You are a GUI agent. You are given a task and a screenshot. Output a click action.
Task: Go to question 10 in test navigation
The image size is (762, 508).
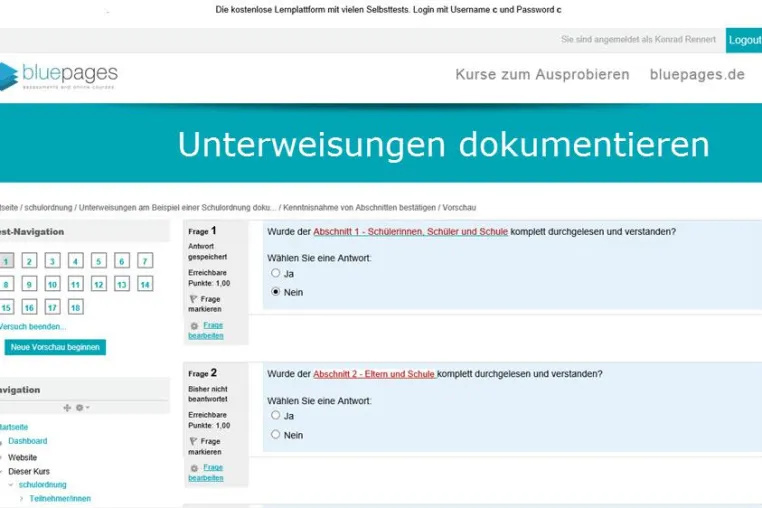(52, 284)
